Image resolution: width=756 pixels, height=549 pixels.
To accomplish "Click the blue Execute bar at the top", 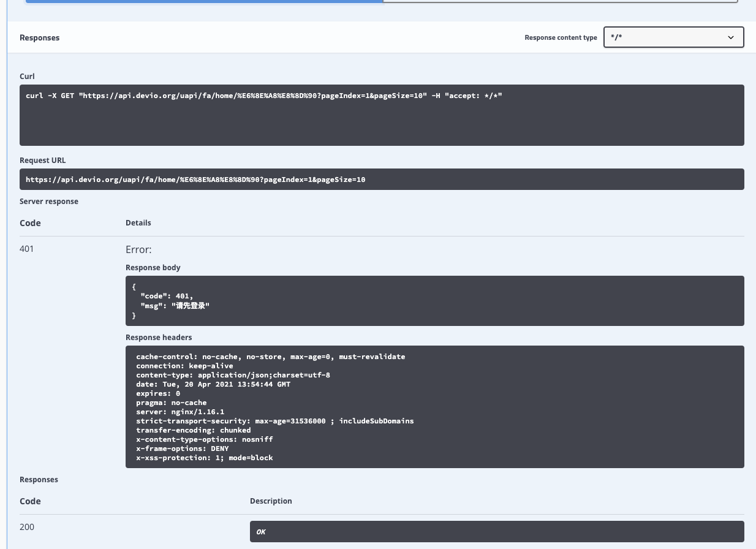I will click(204, 1).
